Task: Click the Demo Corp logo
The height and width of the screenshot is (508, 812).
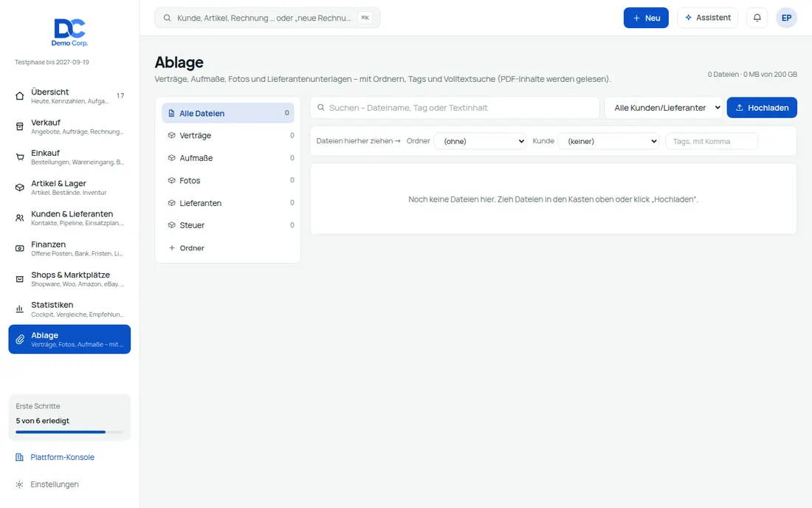Action: pos(69,32)
